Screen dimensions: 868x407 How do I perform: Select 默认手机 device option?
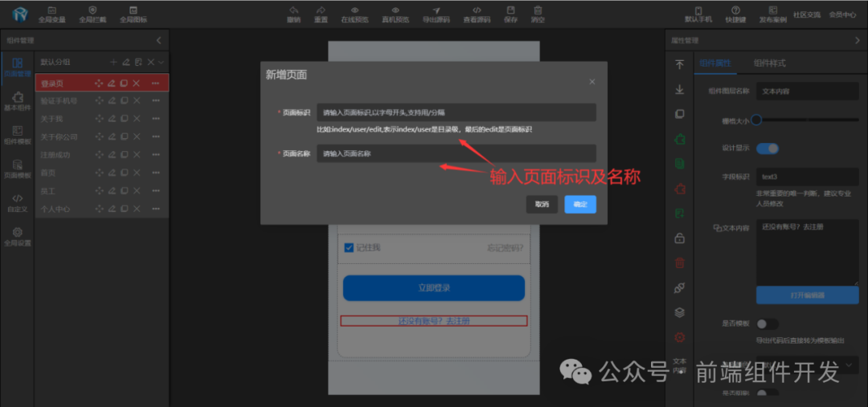pos(698,14)
